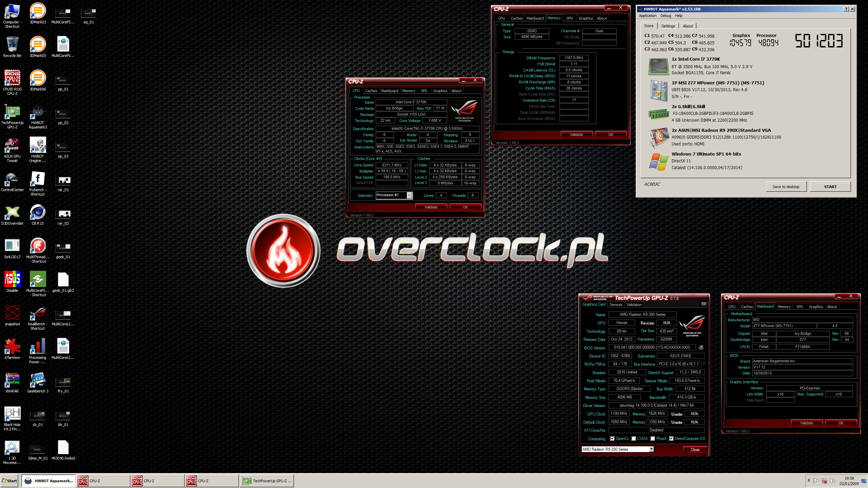The width and height of the screenshot is (868, 488).
Task: Open SetLOD17 desktop icon
Action: [12, 248]
